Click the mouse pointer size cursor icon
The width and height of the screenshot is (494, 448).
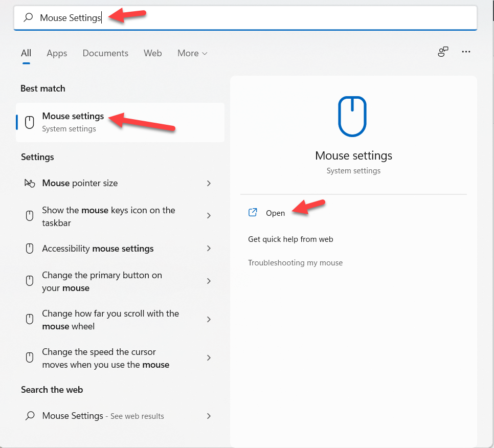tap(30, 183)
